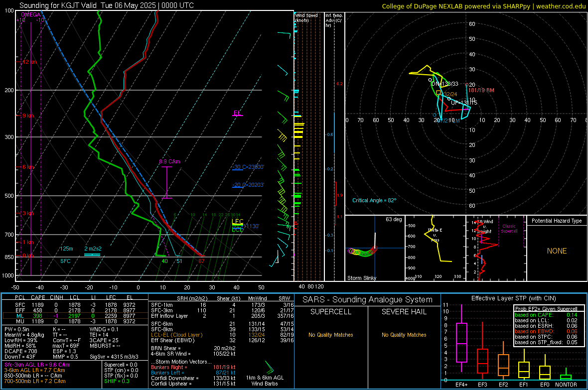Click the red based on EBWD: line
Image resolution: width=588 pixels, height=390 pixels.
pyautogui.click(x=546, y=332)
